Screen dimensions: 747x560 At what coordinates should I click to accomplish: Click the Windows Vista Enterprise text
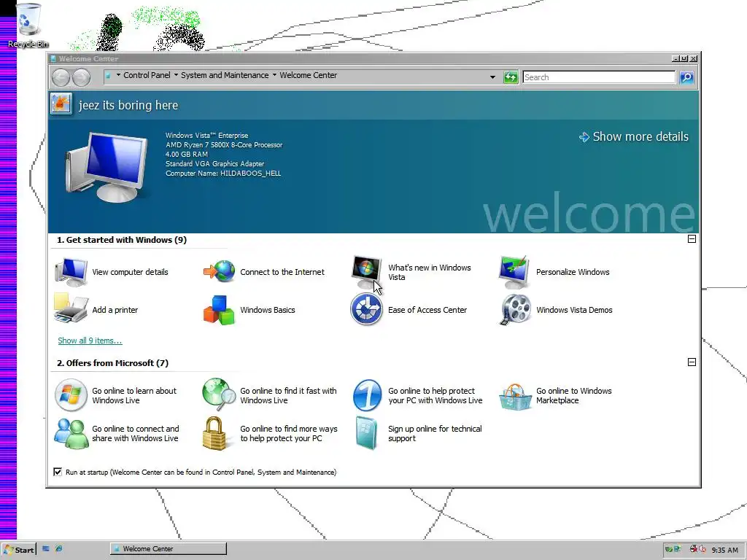click(x=206, y=135)
